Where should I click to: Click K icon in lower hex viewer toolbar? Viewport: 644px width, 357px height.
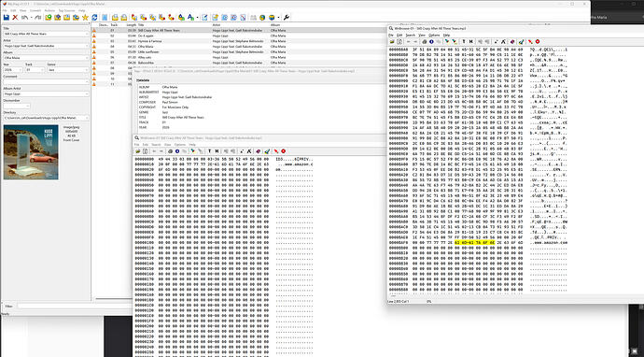[x=249, y=151]
